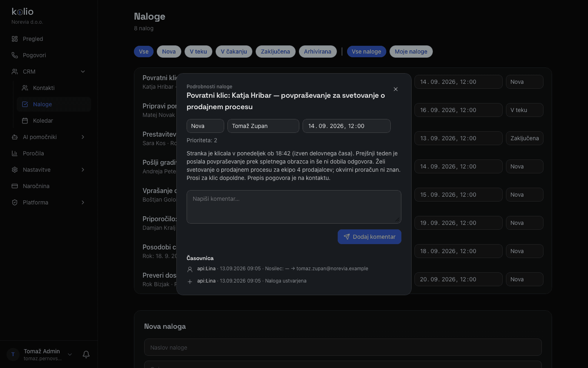The height and width of the screenshot is (368, 588).
Task: Filter tasks by V čakanju
Action: tap(234, 52)
